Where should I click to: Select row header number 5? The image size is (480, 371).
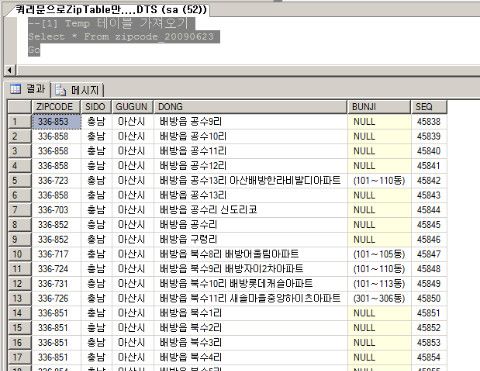pos(19,181)
